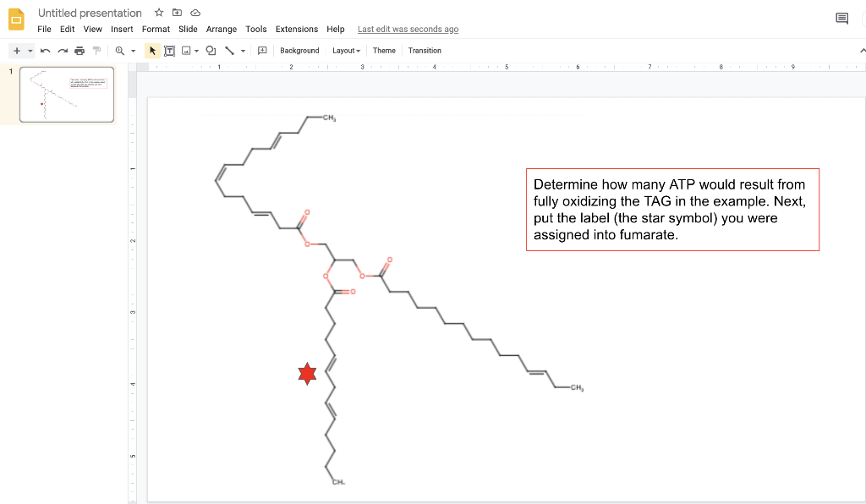Open the Extensions menu
The width and height of the screenshot is (866, 504).
coord(297,30)
